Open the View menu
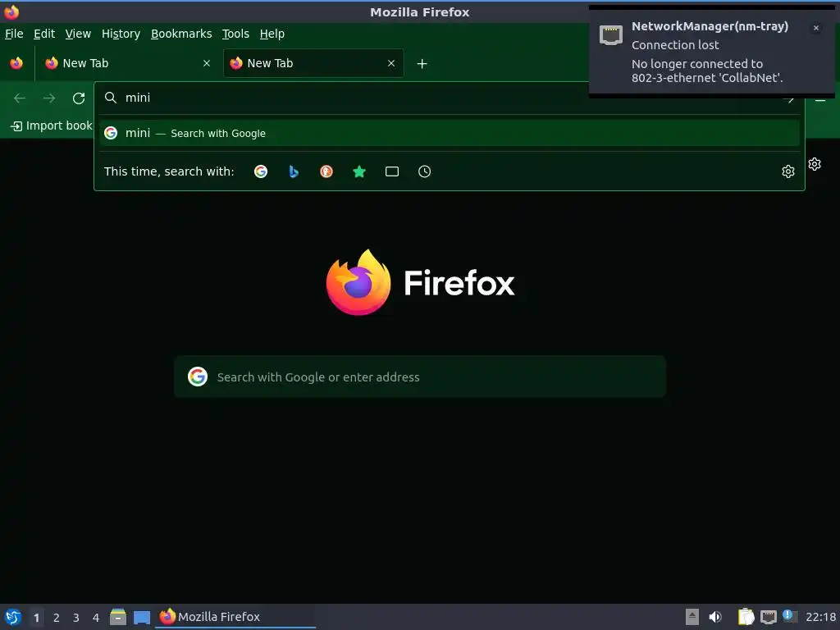 [78, 34]
